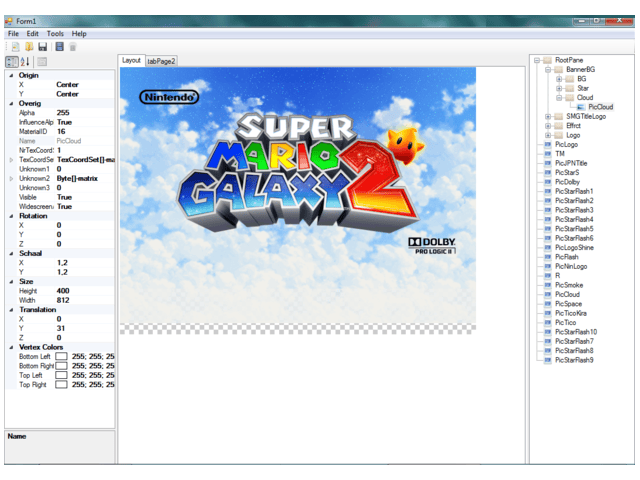Collapse the BannerBG tree node
Image resolution: width=640 pixels, height=480 pixels.
click(548, 69)
